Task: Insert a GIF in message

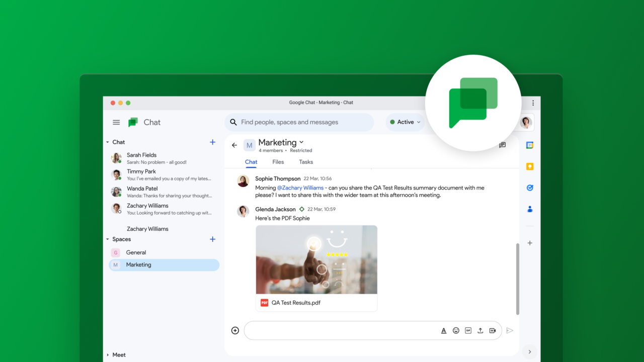Action: click(468, 330)
